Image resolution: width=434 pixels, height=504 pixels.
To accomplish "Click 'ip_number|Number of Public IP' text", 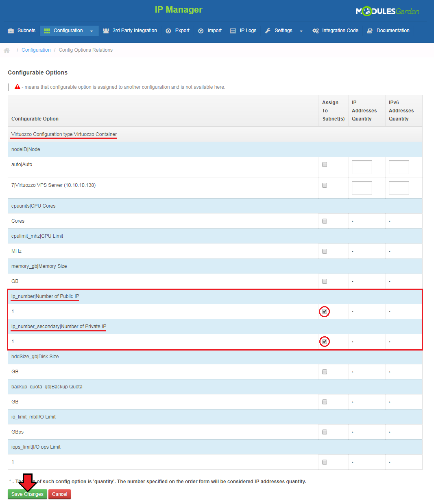I will (45, 296).
